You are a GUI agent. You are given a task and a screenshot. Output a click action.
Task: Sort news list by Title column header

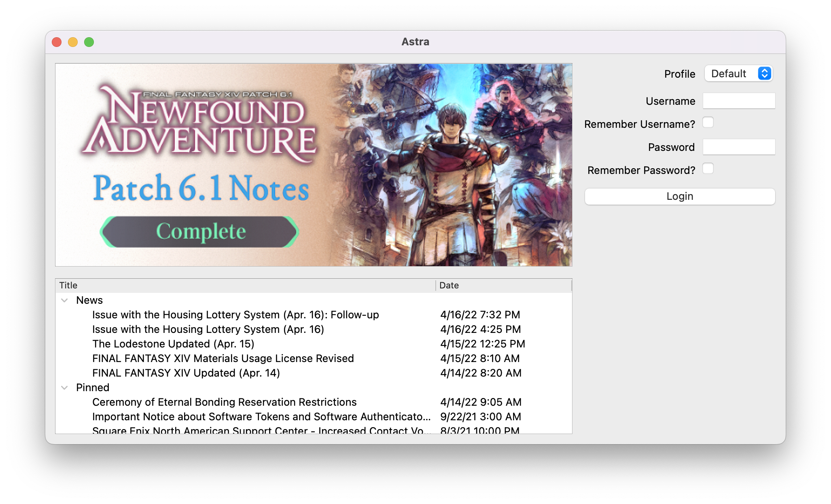(x=245, y=285)
